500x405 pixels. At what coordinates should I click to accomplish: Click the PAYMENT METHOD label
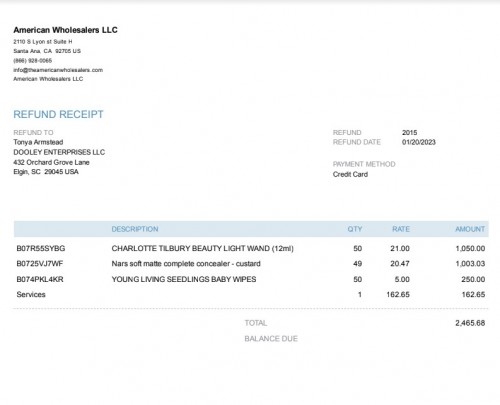pyautogui.click(x=364, y=164)
